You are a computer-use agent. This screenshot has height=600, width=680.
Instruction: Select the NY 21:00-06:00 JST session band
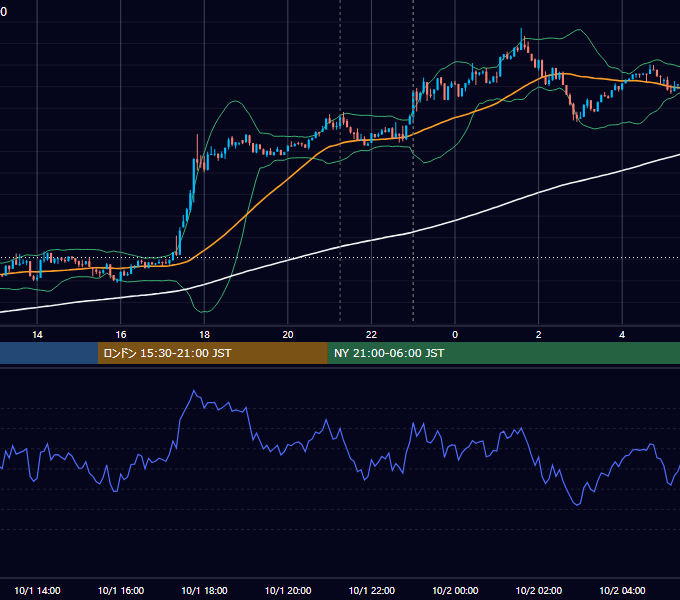point(503,353)
